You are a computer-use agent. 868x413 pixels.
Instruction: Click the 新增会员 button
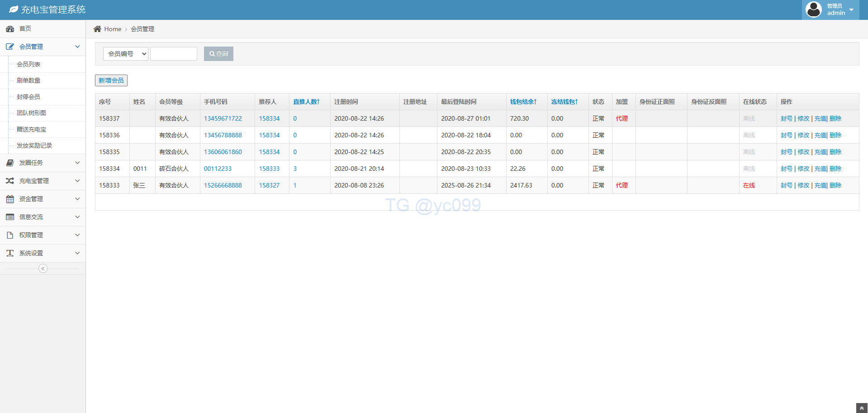(111, 80)
